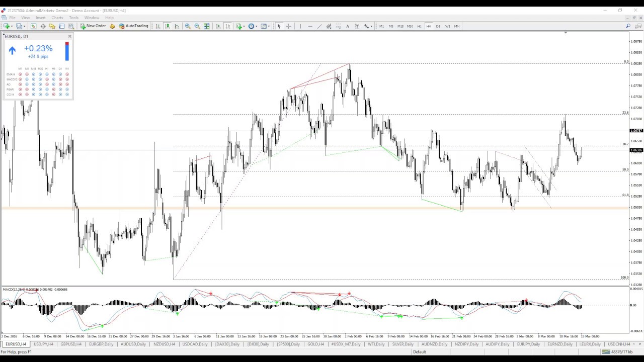Open the Insert menu

(41, 18)
